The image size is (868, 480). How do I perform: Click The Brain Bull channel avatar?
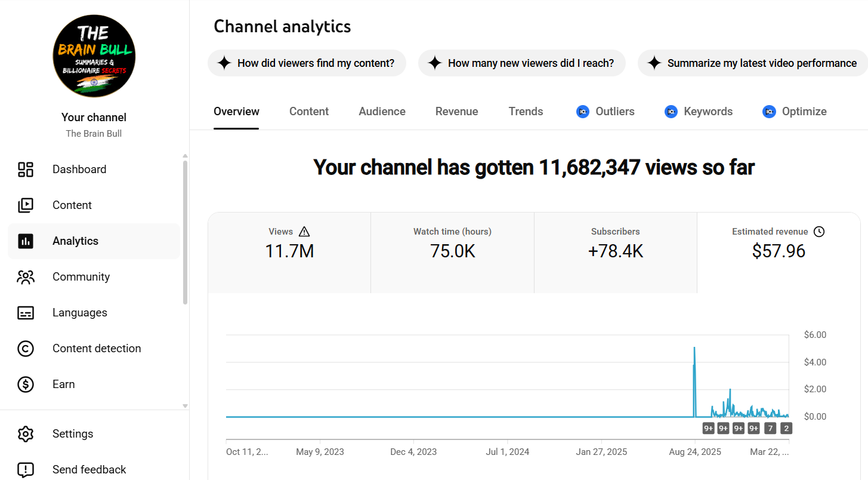[x=94, y=57]
